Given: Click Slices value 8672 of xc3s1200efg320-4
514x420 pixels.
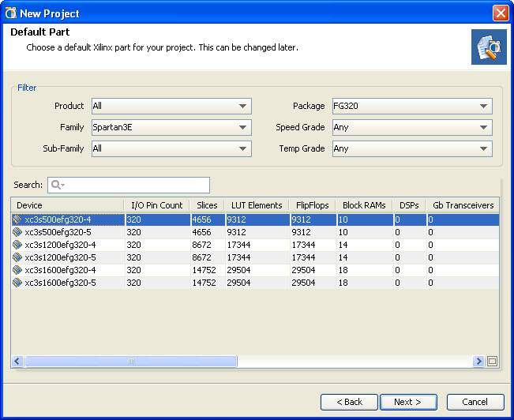Looking at the screenshot, I should 201,245.
